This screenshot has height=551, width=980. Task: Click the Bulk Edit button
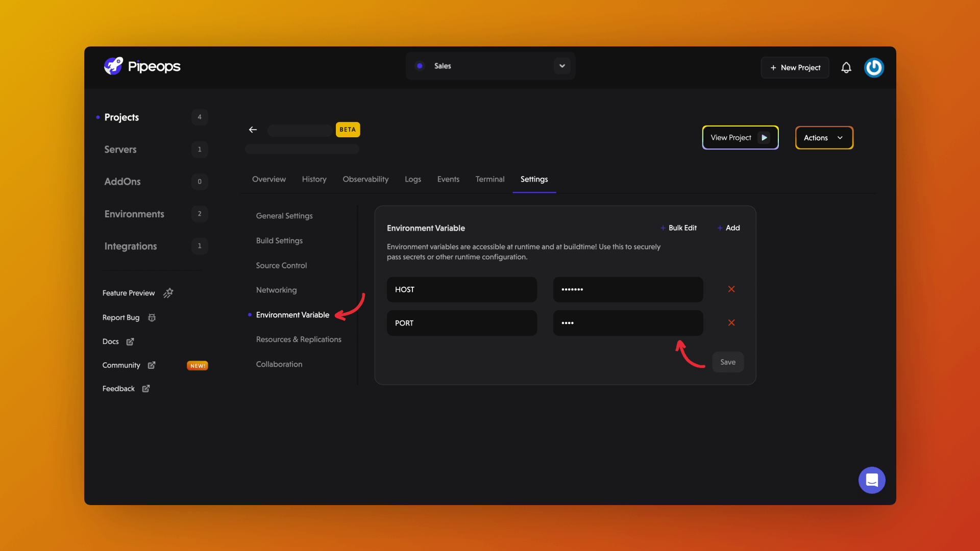click(x=678, y=228)
